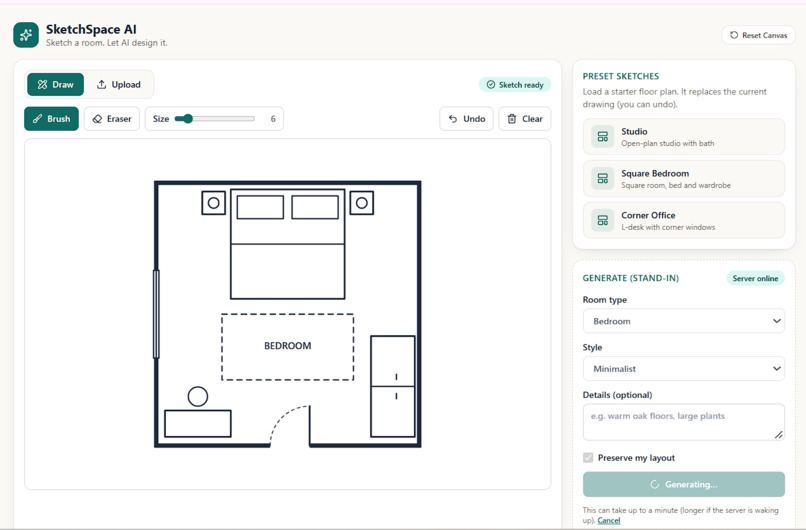Image resolution: width=806 pixels, height=530 pixels.
Task: Click the undo arrow icon
Action: coord(453,119)
